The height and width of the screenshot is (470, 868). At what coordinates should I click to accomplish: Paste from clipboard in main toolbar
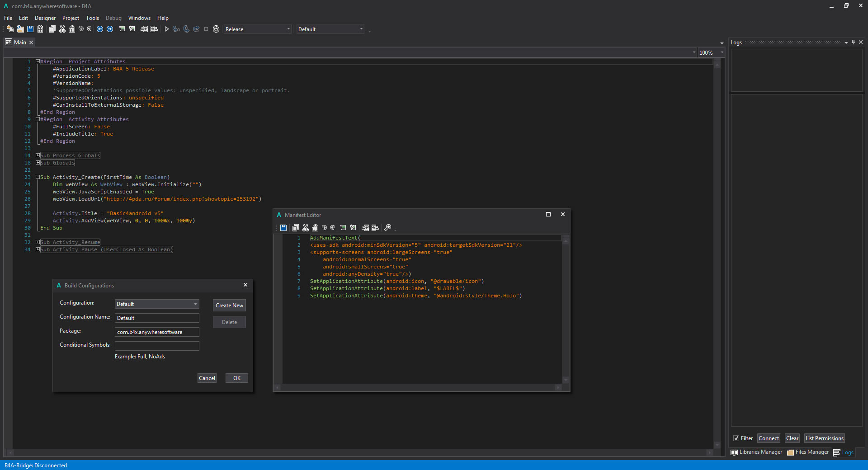click(x=71, y=29)
